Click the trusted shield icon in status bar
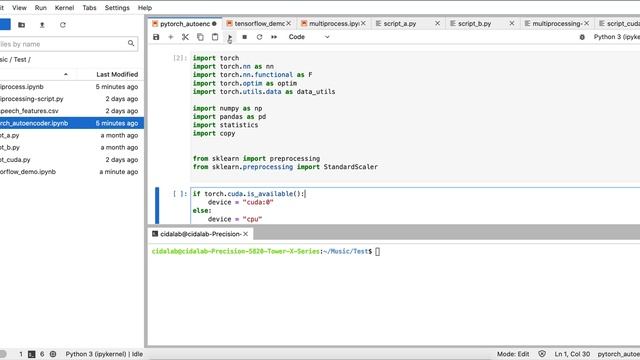The height and width of the screenshot is (360, 640). click(x=542, y=354)
